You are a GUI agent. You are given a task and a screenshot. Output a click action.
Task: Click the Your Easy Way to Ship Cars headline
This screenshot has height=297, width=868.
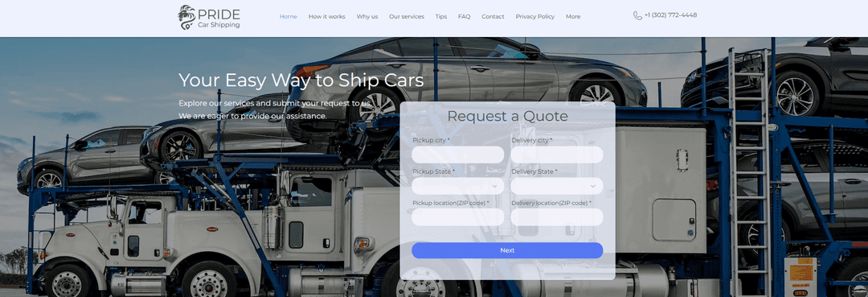coord(301,80)
